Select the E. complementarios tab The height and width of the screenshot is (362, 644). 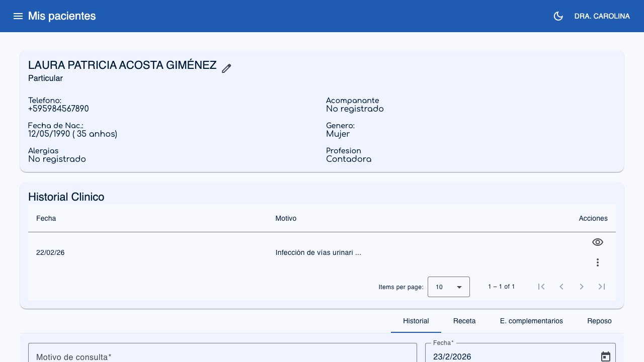coord(531,321)
